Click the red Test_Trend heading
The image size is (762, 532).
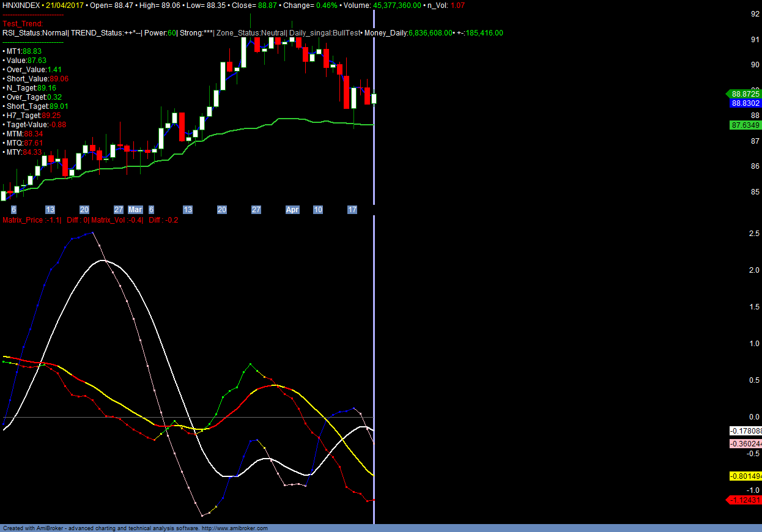(23, 24)
